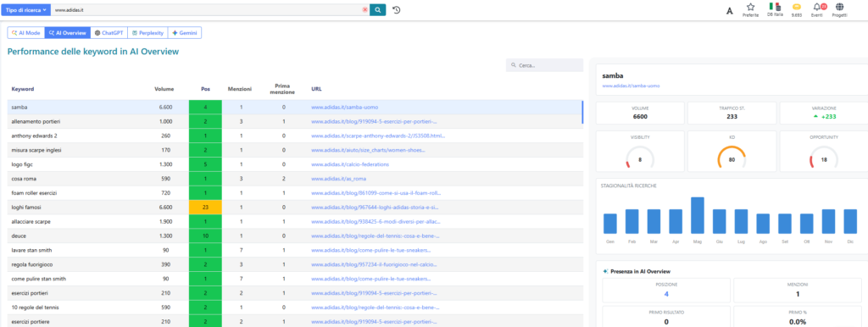The image size is (868, 327).
Task: Open the search history clock icon
Action: tap(397, 10)
